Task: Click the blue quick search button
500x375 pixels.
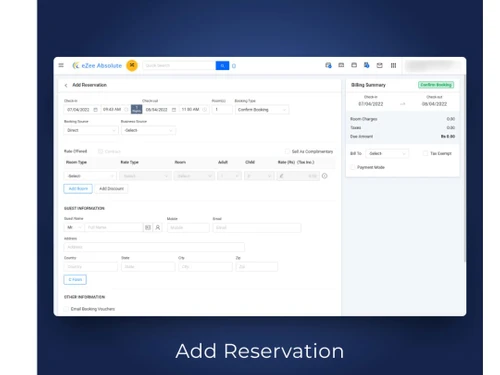Action: click(x=222, y=66)
